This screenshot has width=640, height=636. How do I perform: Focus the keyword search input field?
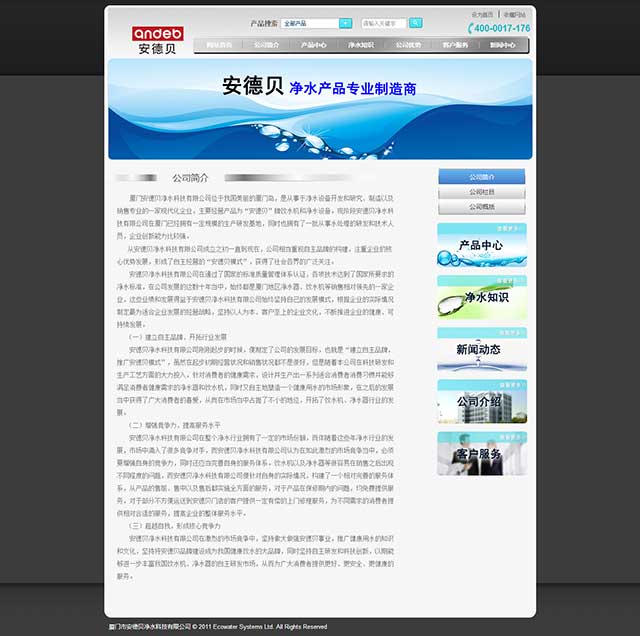point(384,23)
